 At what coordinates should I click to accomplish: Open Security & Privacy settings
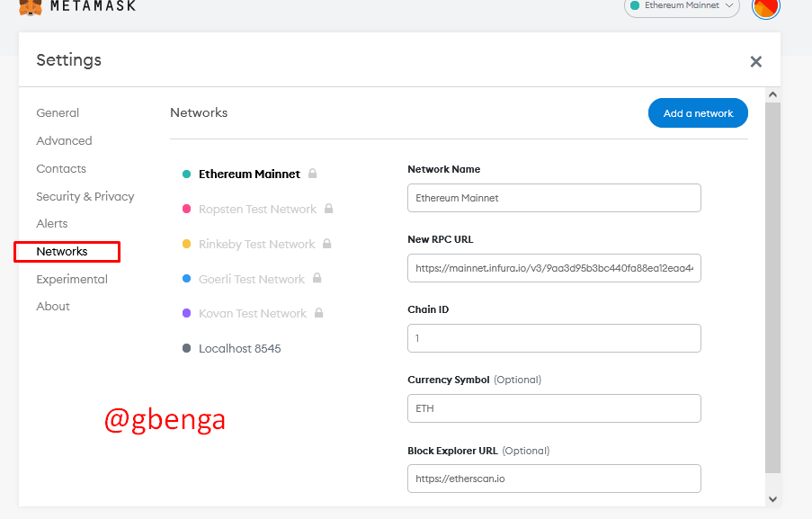click(x=85, y=196)
